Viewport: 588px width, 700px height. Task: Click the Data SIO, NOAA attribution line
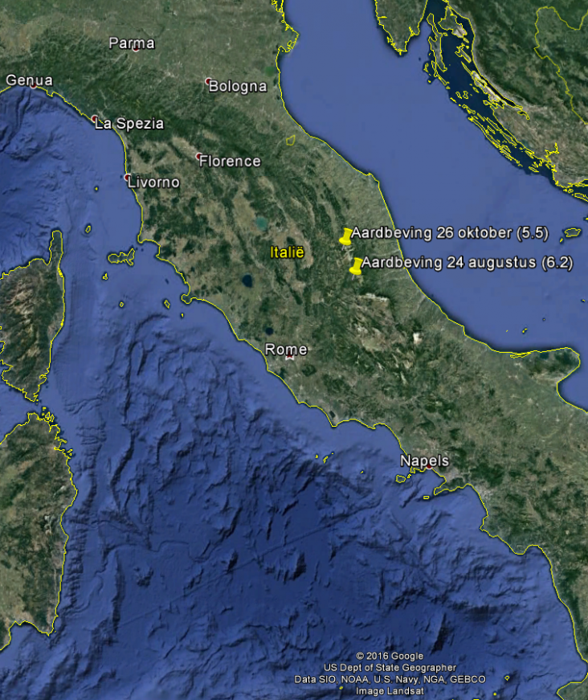click(x=390, y=679)
